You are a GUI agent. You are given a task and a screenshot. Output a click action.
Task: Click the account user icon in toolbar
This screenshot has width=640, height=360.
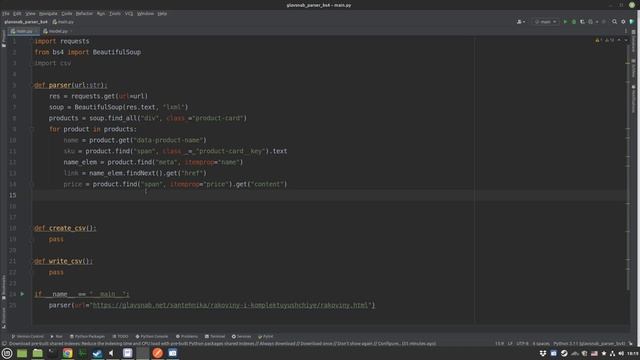tap(519, 22)
